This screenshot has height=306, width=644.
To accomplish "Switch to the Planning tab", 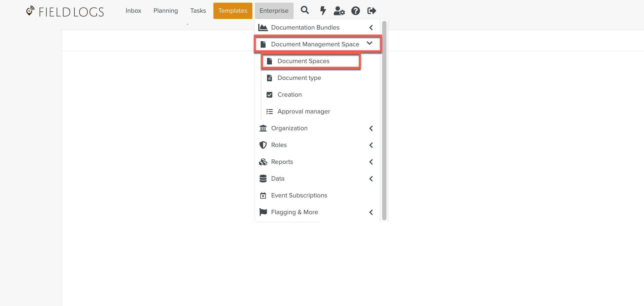I will pos(165,11).
